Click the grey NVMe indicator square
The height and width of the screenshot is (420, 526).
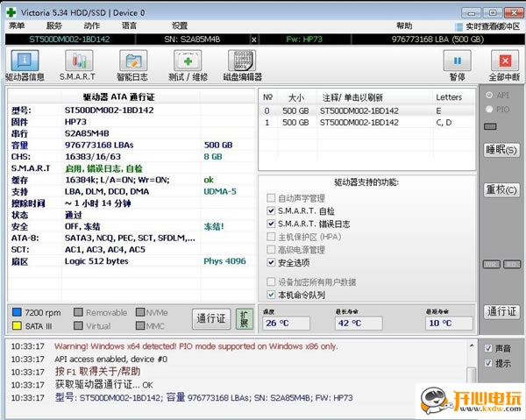[140, 312]
